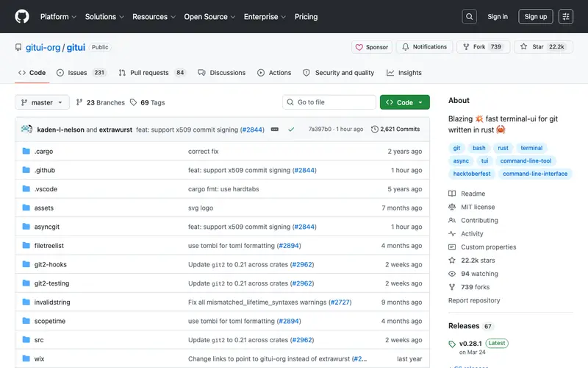Click the star icon on Star button
The width and height of the screenshot is (588, 368).
523,46
